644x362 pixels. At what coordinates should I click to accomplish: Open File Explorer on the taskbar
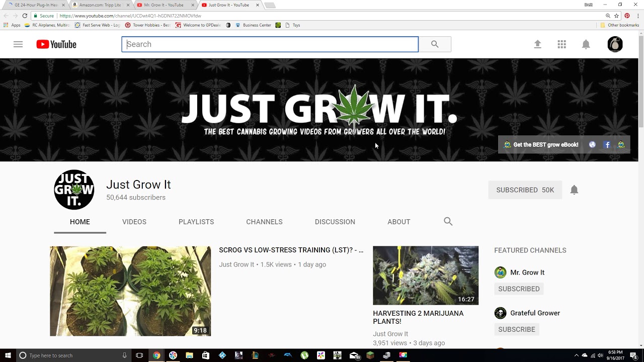click(189, 355)
